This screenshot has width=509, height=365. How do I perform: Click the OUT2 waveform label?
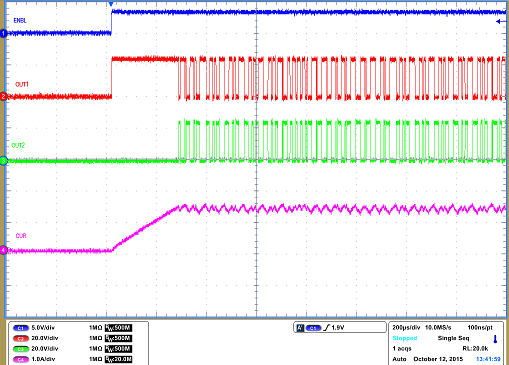pos(18,146)
